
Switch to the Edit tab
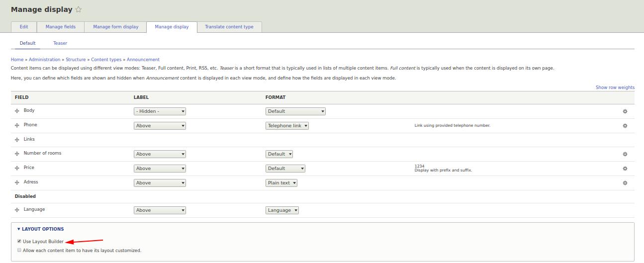(24, 27)
